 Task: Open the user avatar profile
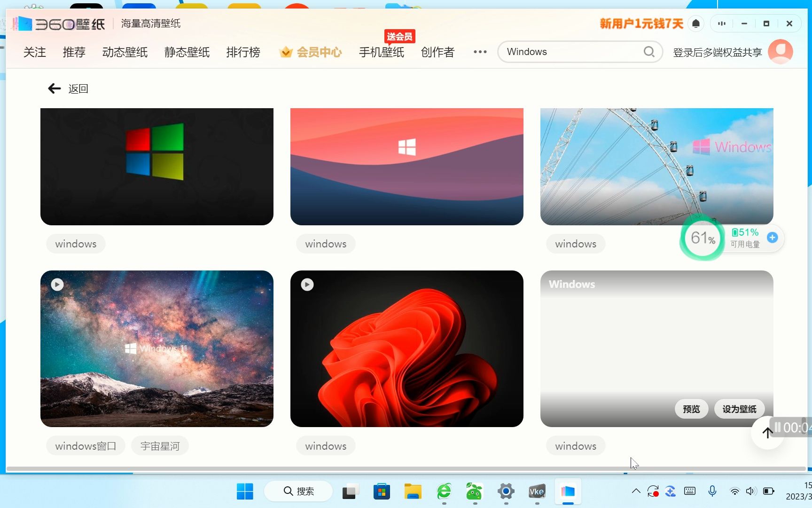pyautogui.click(x=781, y=52)
